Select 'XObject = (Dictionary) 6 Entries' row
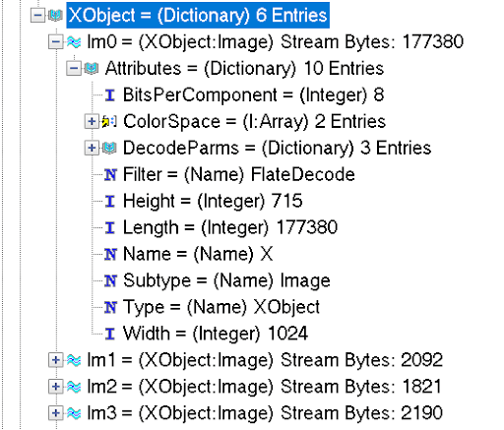This screenshot has width=504, height=430. 198,15
